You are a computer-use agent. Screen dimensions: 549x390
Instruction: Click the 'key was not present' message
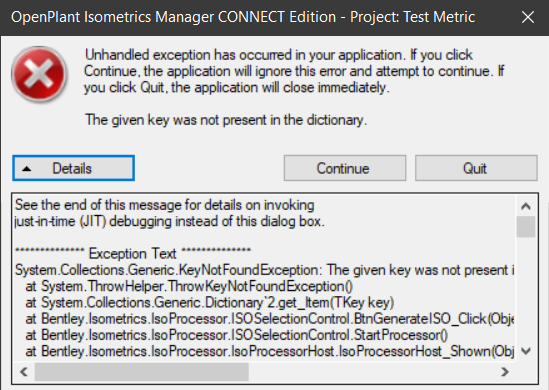click(x=226, y=120)
